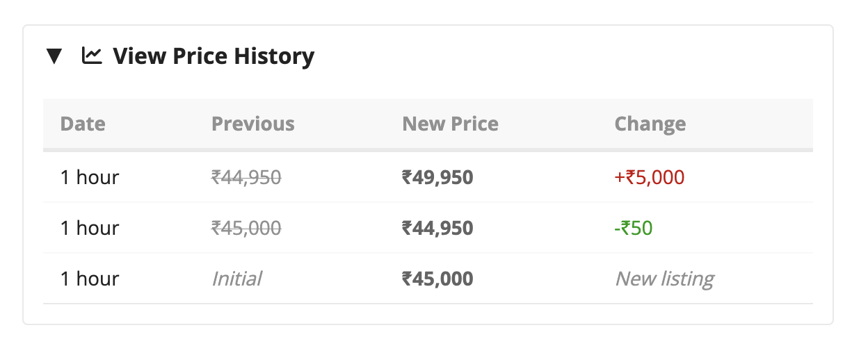The image size is (868, 346).
Task: Click the price history chart icon
Action: click(92, 55)
